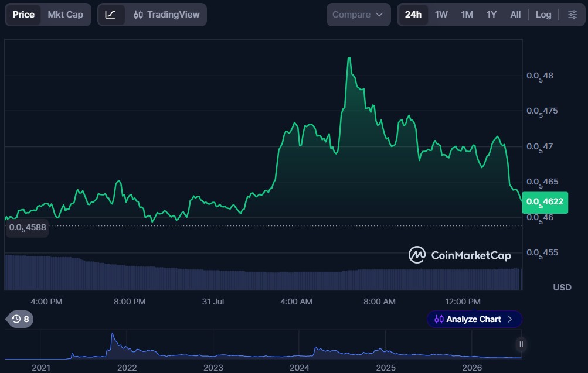Click the 12:00 PM time axis label

pos(463,302)
